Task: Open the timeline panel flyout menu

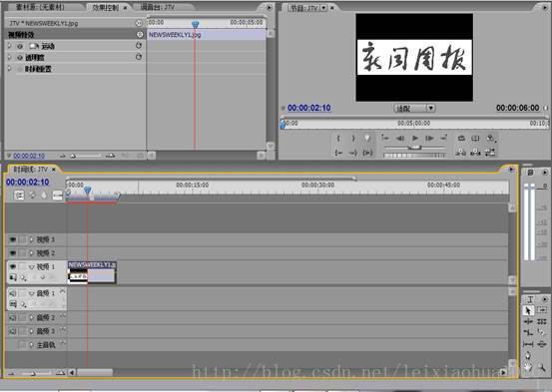Action: (511, 170)
